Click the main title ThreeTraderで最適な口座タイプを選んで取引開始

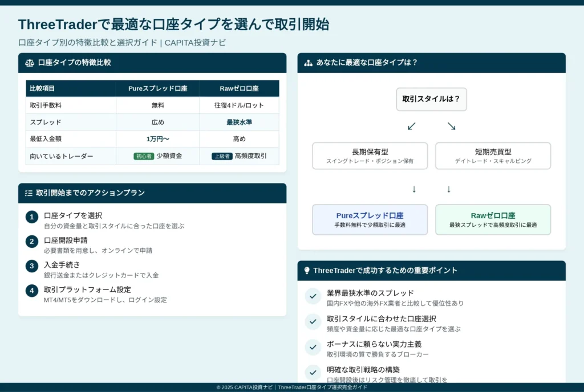coord(173,24)
